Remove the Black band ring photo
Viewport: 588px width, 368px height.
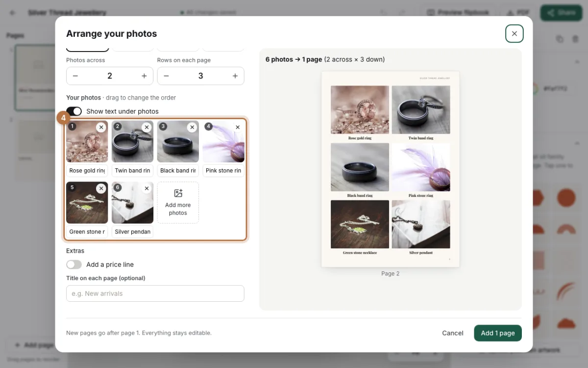pos(192,128)
